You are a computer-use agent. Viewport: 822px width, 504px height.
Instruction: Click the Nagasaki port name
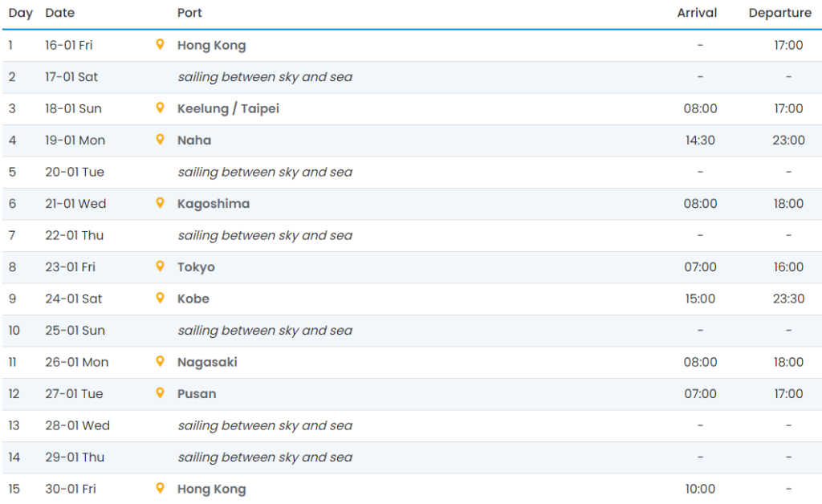point(207,362)
